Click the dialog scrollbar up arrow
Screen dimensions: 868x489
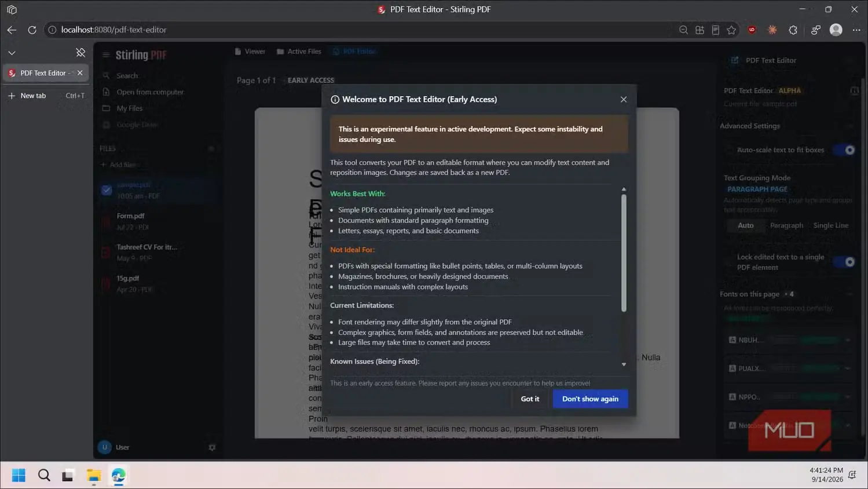click(624, 189)
